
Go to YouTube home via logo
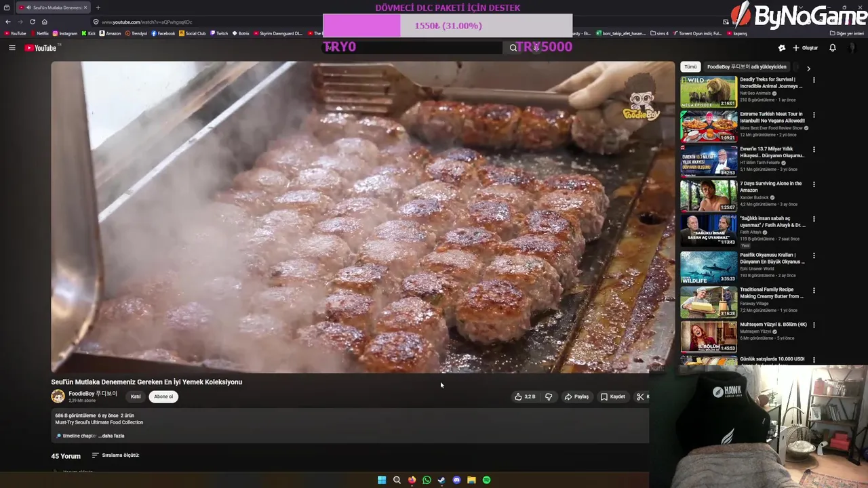(x=42, y=48)
